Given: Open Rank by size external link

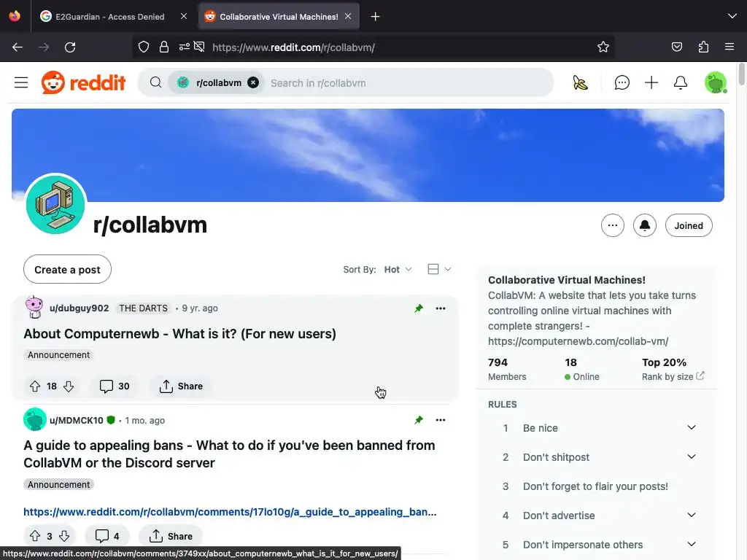Looking at the screenshot, I should pos(673,377).
